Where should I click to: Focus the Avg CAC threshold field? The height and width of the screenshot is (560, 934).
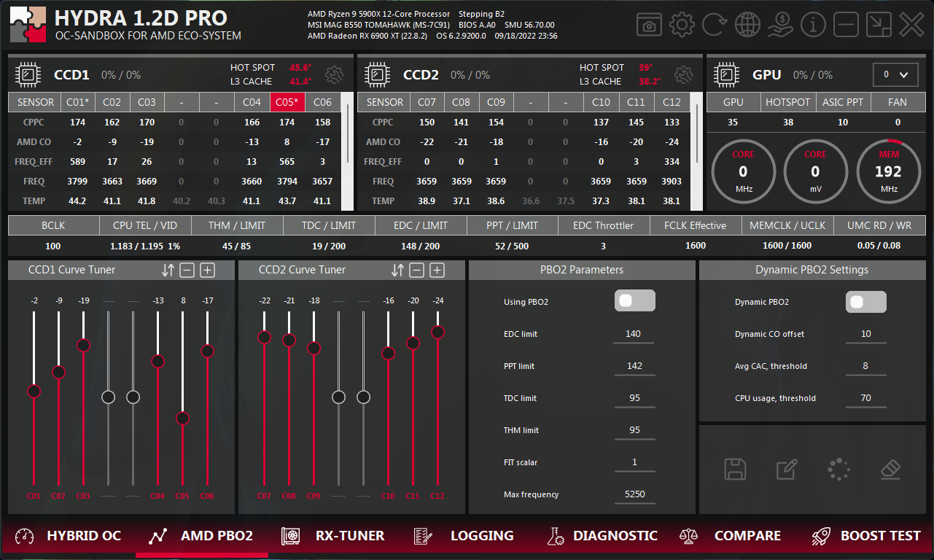pyautogui.click(x=866, y=367)
